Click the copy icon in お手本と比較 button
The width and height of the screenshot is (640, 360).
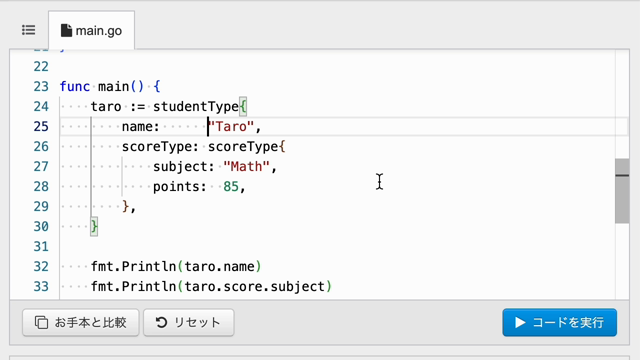click(41, 322)
